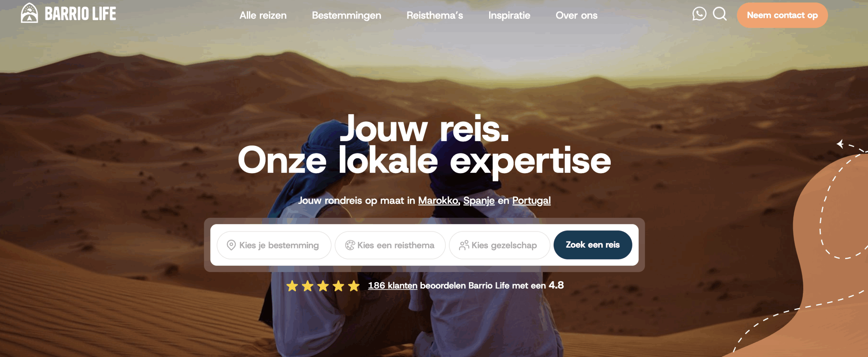Open WhatsApp chat icon in header
Viewport: 868px width, 357px height.
pyautogui.click(x=699, y=14)
